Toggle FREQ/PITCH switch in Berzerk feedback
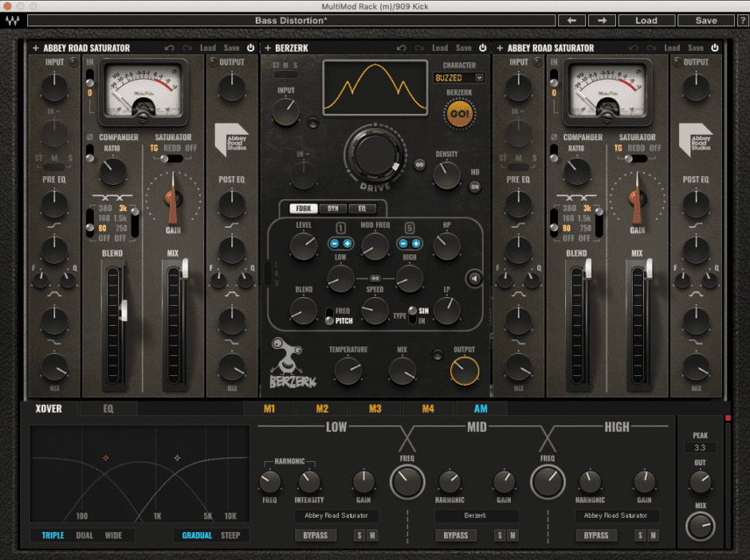 click(329, 315)
